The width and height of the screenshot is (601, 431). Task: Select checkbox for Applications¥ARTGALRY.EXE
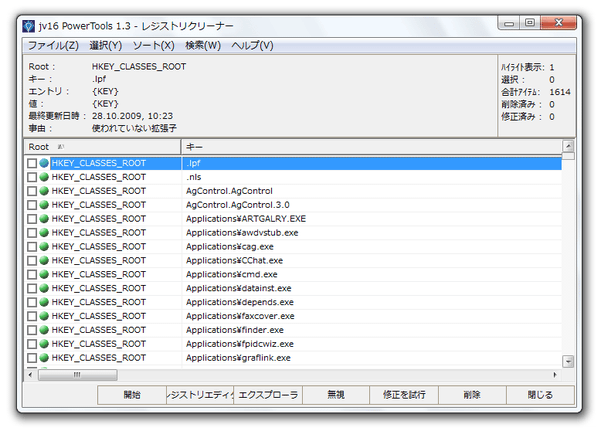(32, 219)
